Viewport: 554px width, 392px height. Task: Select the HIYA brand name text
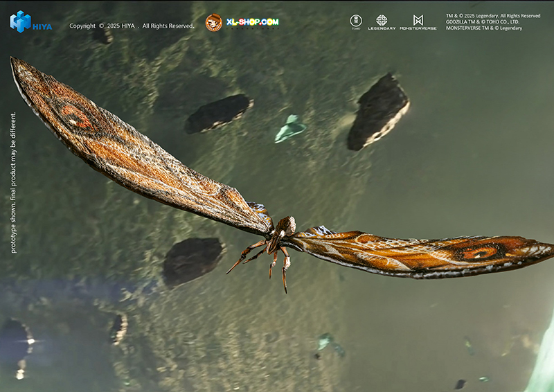42,27
